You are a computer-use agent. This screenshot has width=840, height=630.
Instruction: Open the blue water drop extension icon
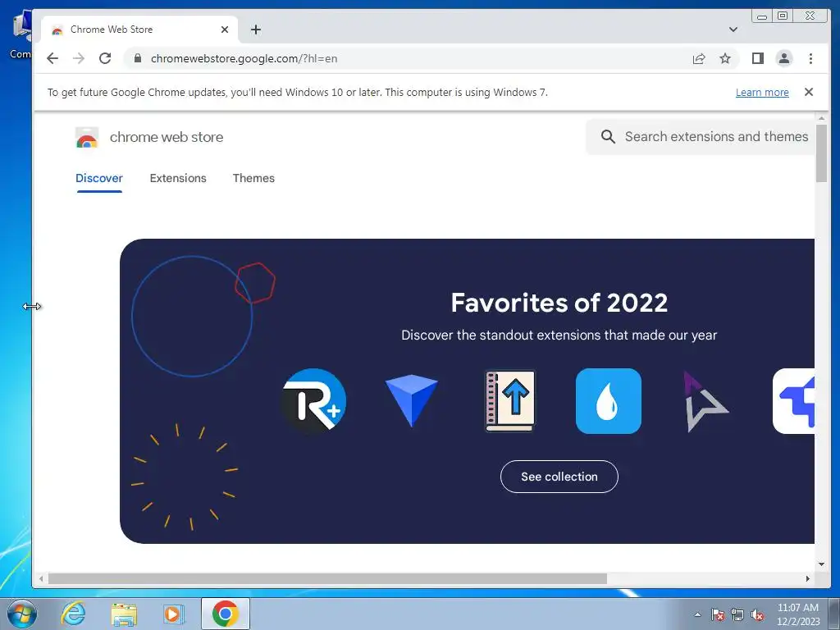pyautogui.click(x=608, y=400)
